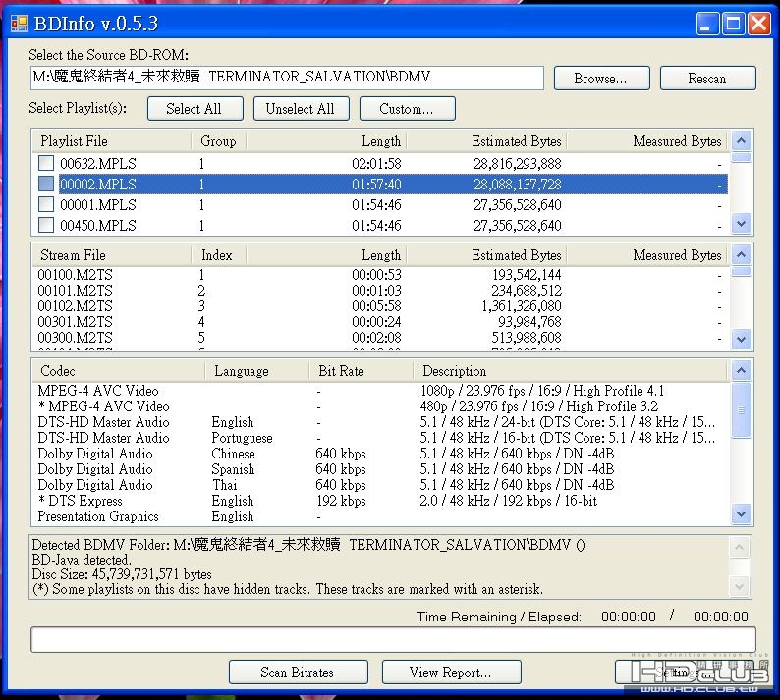The height and width of the screenshot is (700, 780).
Task: Check the 00632.MPLS playlist checkbox
Action: point(46,163)
